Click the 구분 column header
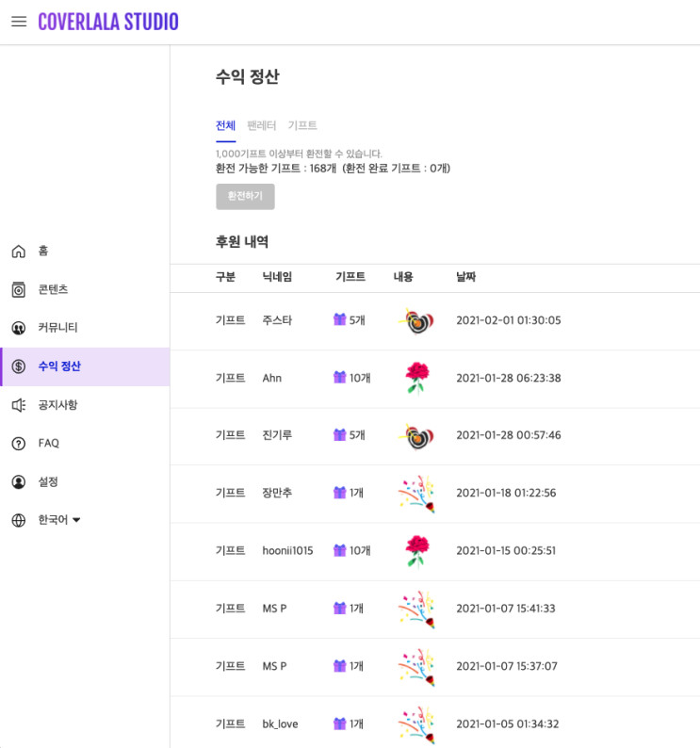The width and height of the screenshot is (700, 748). [226, 277]
